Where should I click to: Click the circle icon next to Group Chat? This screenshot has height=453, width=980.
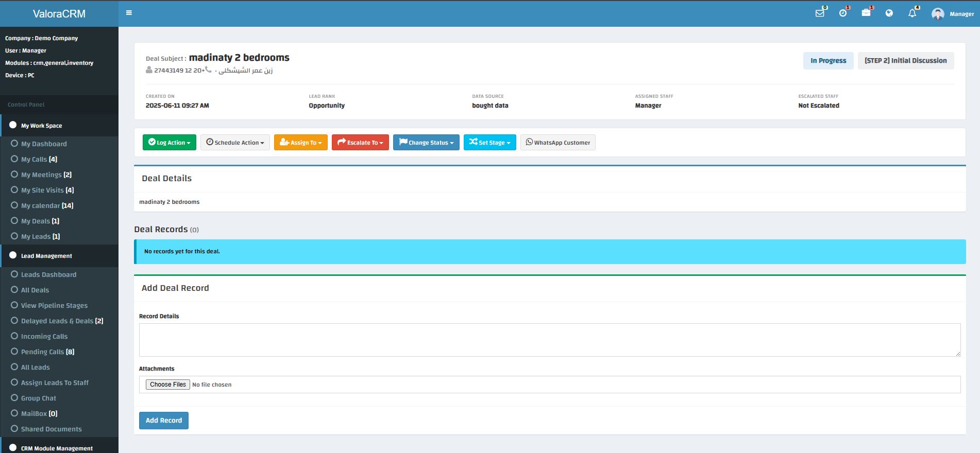point(14,398)
